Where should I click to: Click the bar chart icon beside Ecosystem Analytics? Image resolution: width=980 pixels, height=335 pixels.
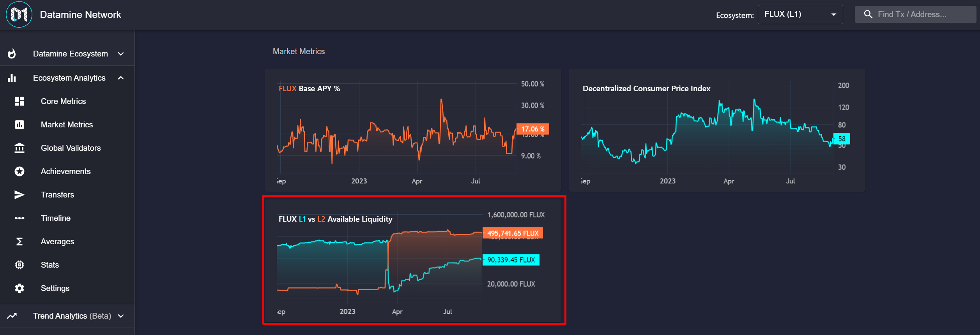point(12,78)
